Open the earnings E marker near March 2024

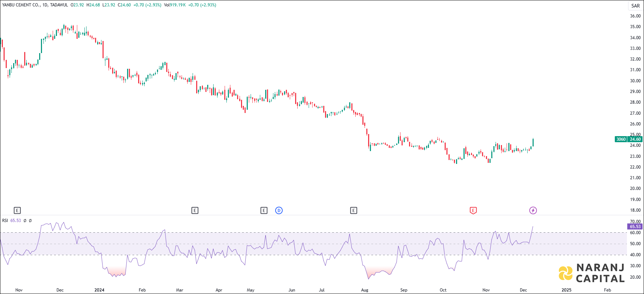point(195,211)
